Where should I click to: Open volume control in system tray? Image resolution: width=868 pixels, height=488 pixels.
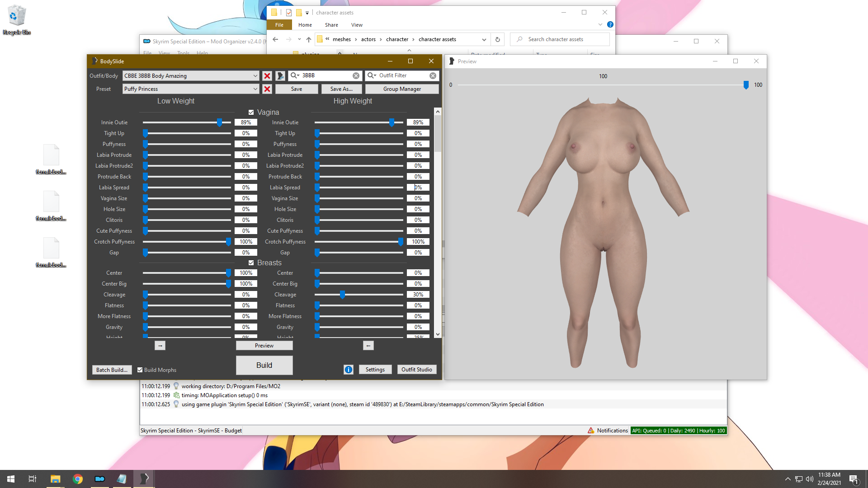tap(809, 479)
